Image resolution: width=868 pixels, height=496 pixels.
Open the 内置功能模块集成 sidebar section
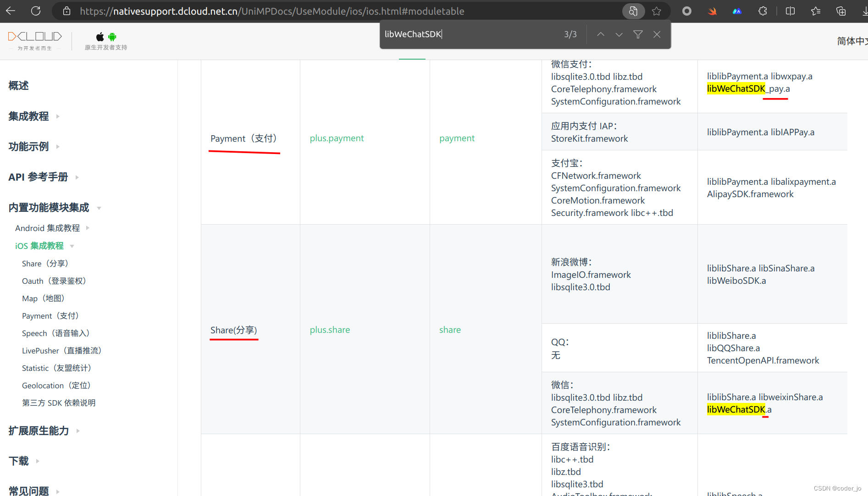click(49, 208)
